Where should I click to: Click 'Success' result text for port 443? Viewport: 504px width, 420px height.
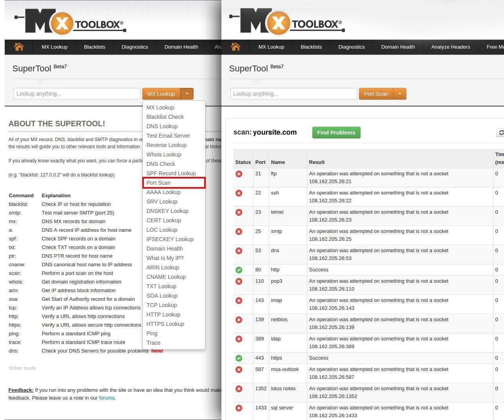click(319, 358)
